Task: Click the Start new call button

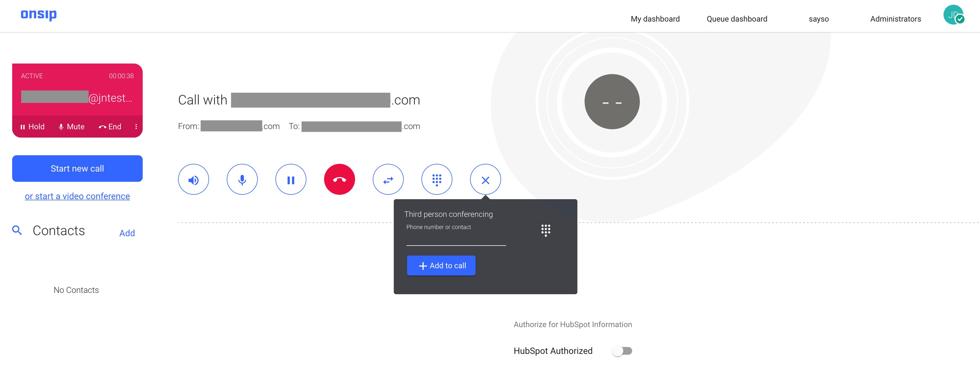Action: tap(77, 169)
